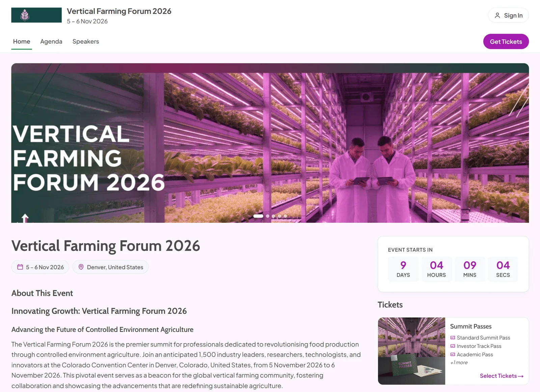This screenshot has width=540, height=392.
Task: Click the user icon in Sign In
Action: (x=497, y=16)
